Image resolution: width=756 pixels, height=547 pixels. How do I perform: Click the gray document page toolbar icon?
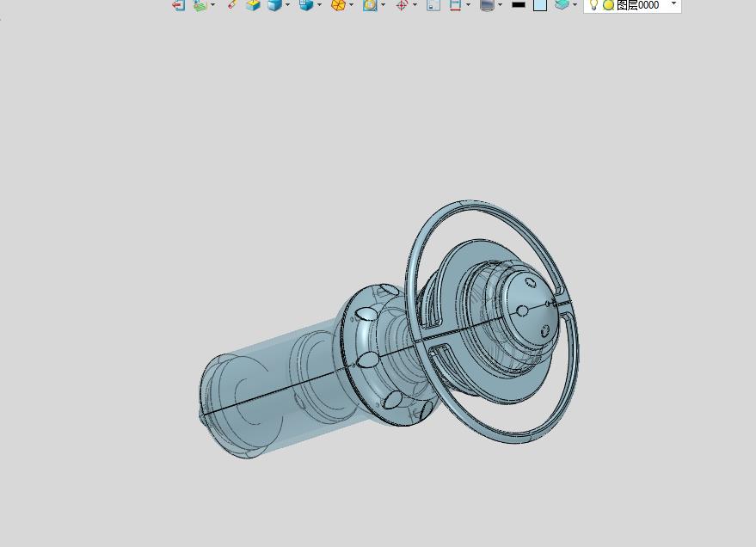[433, 5]
